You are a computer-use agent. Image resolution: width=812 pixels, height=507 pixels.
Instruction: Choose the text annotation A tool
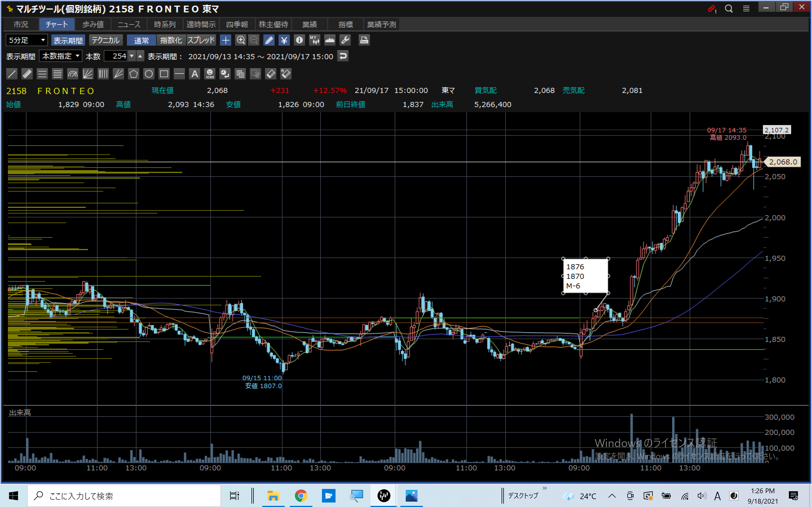point(195,74)
